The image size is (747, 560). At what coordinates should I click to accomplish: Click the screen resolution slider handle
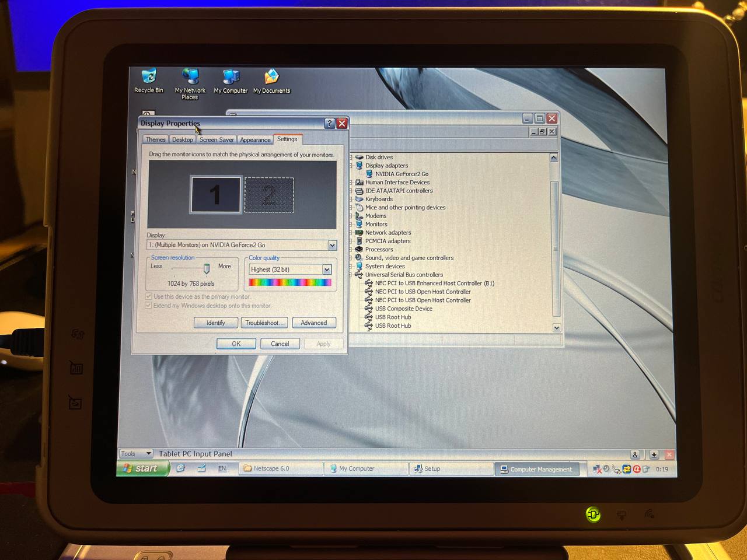click(x=207, y=268)
